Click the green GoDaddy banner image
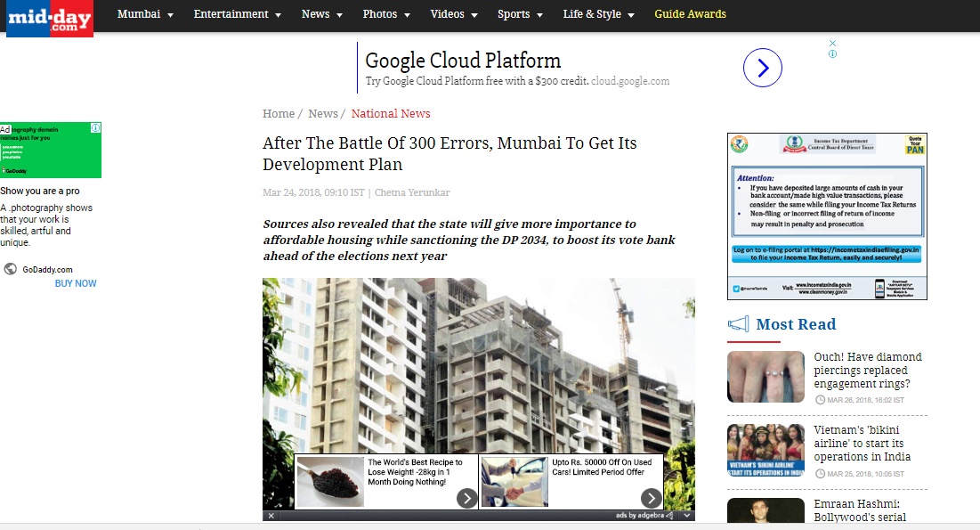Image resolution: width=980 pixels, height=530 pixels. (x=51, y=151)
